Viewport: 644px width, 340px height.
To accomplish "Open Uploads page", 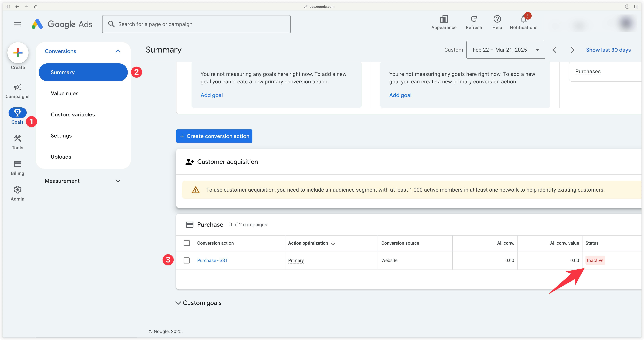I will (61, 157).
